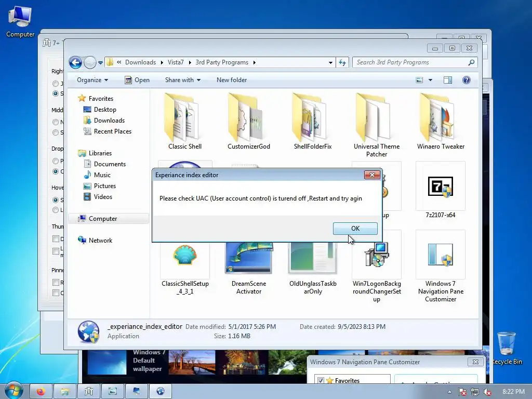Click Downloads in the address breadcrumb

(140, 62)
